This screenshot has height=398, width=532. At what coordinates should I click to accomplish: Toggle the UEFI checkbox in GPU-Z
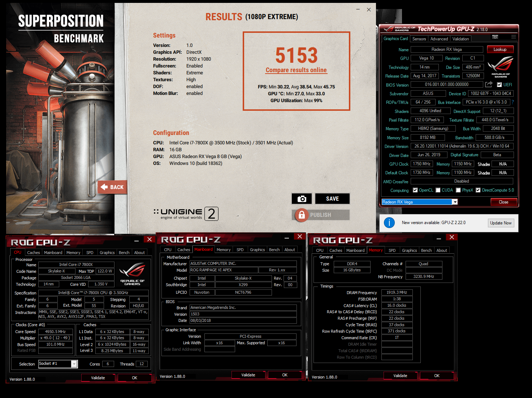(499, 85)
